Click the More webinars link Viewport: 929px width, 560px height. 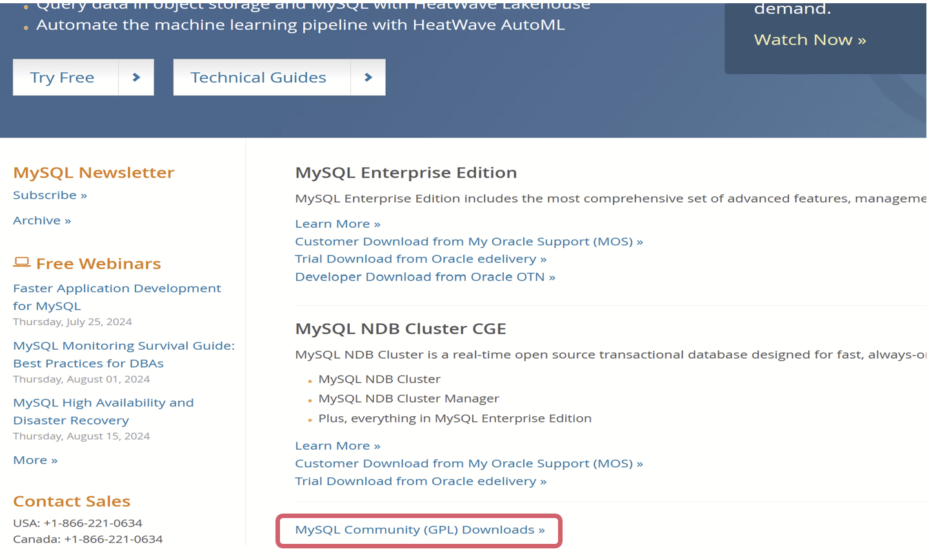click(x=35, y=460)
